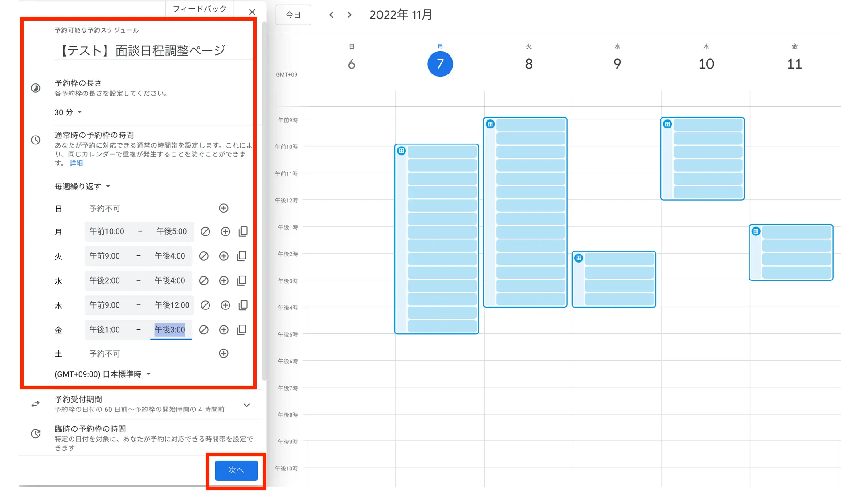Open the 毎週繰り返す repeat dropdown
The image size is (868, 502).
[82, 186]
